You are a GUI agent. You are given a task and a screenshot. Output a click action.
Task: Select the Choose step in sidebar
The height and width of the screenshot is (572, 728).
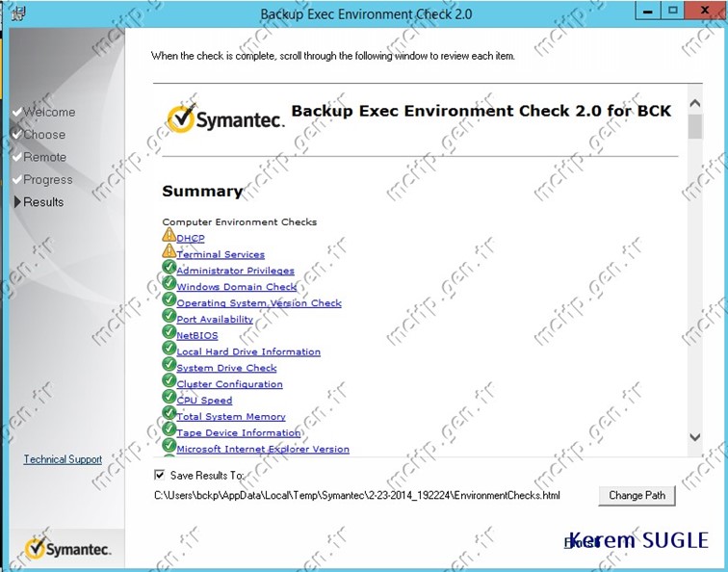coord(39,135)
